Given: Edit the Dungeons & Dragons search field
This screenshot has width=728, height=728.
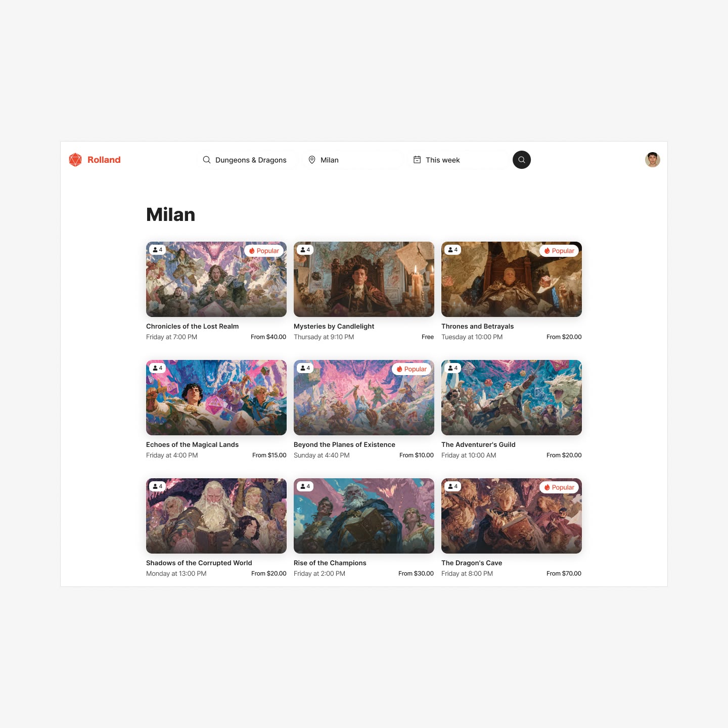Looking at the screenshot, I should pos(247,160).
